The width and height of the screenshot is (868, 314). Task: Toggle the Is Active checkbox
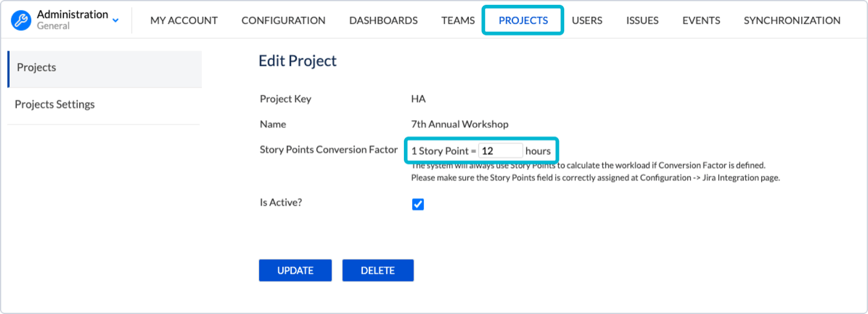click(418, 204)
